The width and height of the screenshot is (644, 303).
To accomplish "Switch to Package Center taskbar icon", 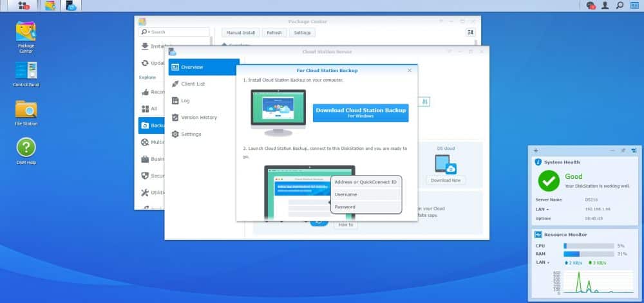I will (x=50, y=5).
